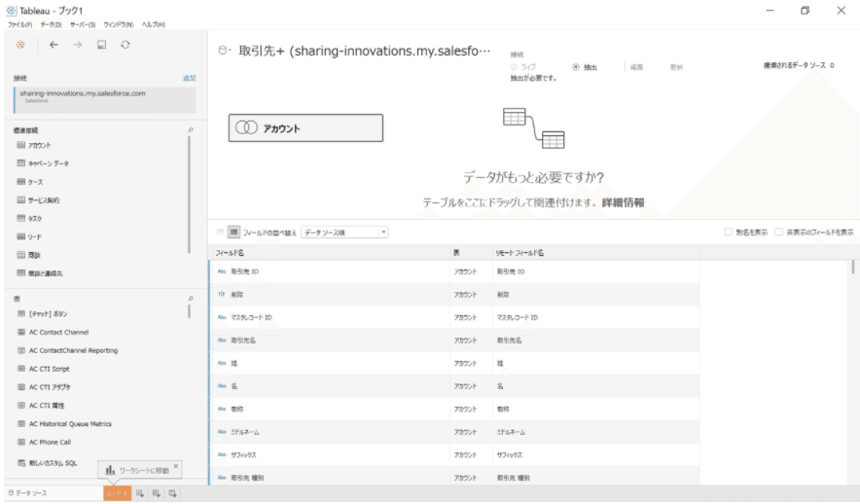Change data type of 取引先 ID field

click(222, 271)
